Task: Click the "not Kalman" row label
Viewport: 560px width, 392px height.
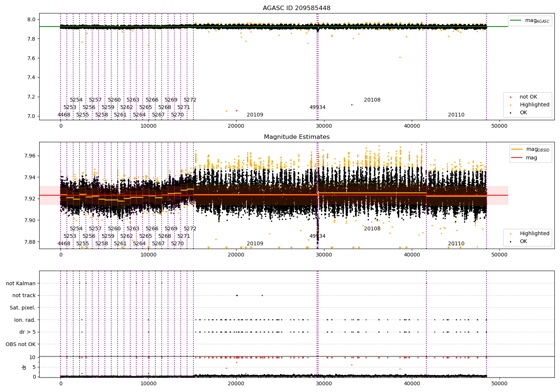Action: [x=21, y=283]
